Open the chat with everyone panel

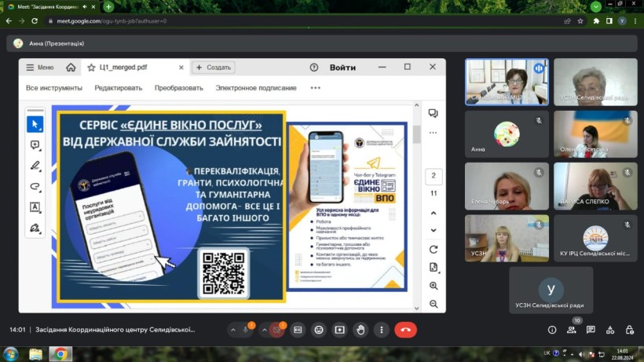tap(591, 330)
